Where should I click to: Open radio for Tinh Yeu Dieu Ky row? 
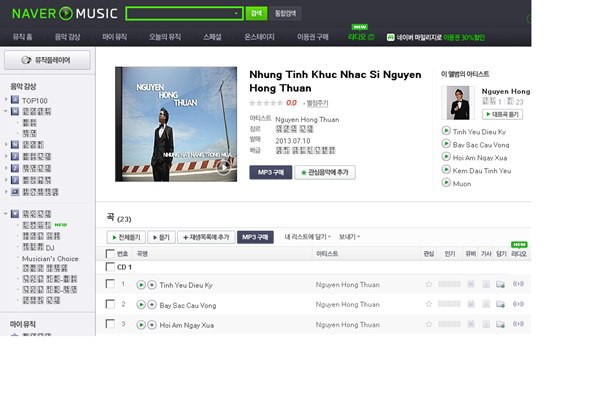(x=518, y=284)
